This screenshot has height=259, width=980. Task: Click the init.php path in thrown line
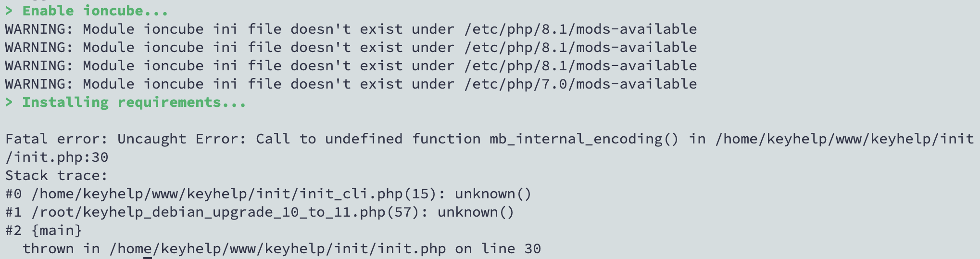tap(277, 248)
